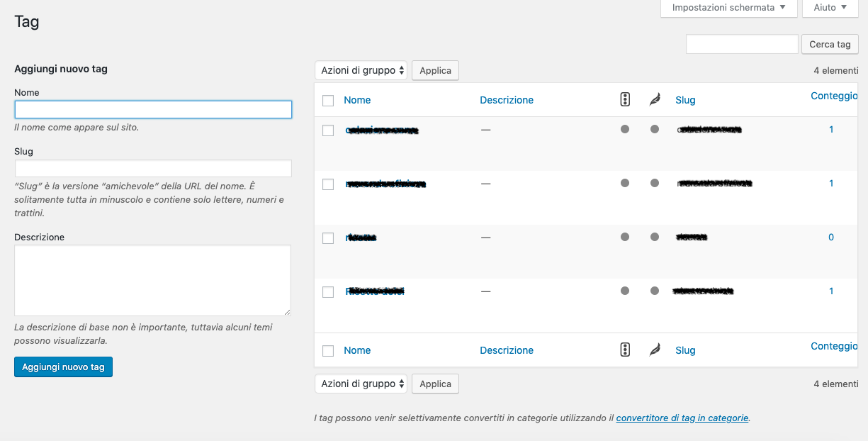
Task: Click the readability dot in third tag row
Action: click(655, 237)
